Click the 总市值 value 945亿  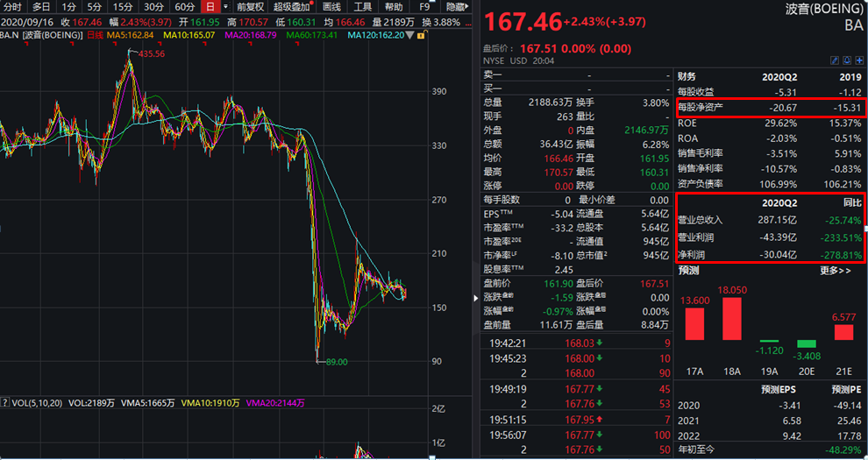coord(657,256)
